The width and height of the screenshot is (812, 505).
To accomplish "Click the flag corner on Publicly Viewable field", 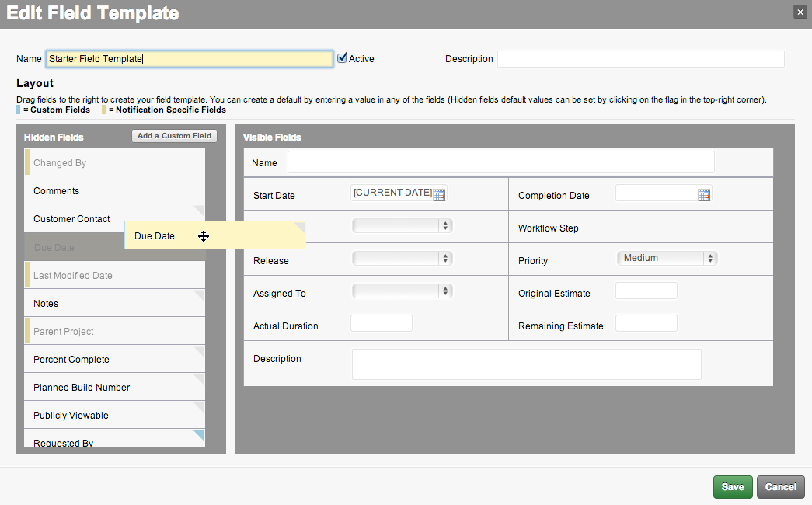I will point(199,407).
